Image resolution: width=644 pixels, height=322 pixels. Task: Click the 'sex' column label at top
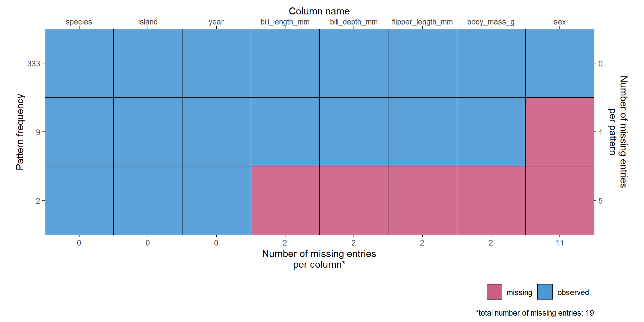[559, 22]
